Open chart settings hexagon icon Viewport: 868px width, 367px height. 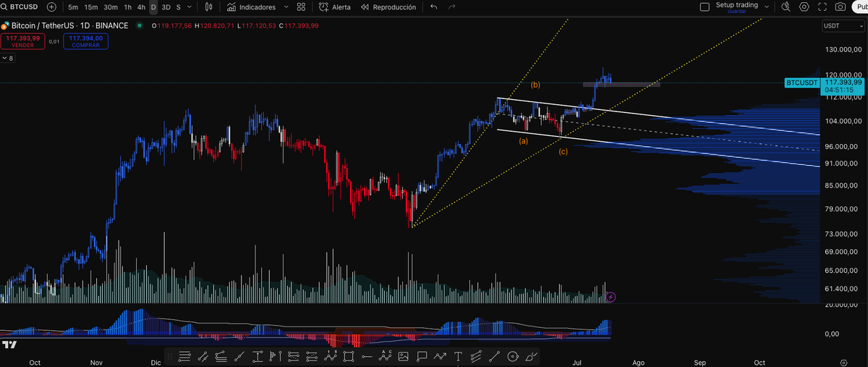coord(804,7)
